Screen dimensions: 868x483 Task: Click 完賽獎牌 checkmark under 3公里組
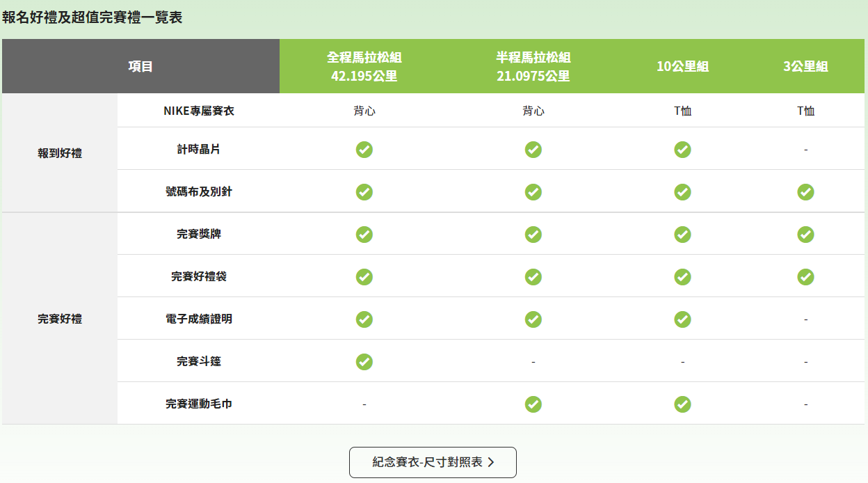(806, 234)
